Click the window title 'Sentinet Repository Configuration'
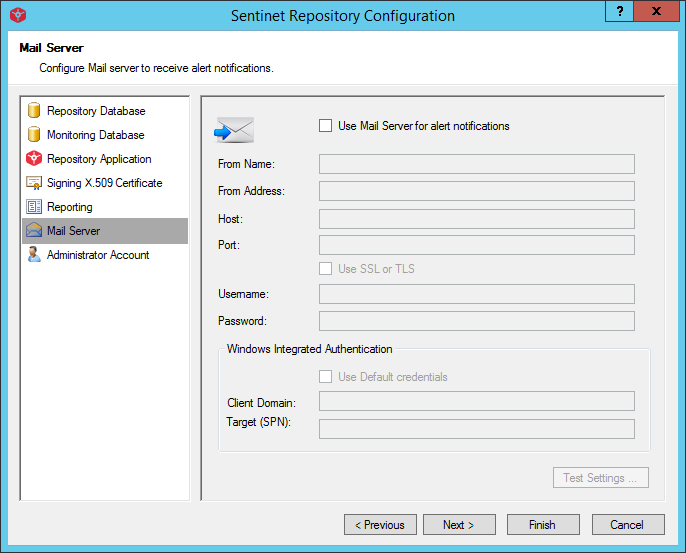Viewport: 686px width, 553px height. pyautogui.click(x=343, y=16)
